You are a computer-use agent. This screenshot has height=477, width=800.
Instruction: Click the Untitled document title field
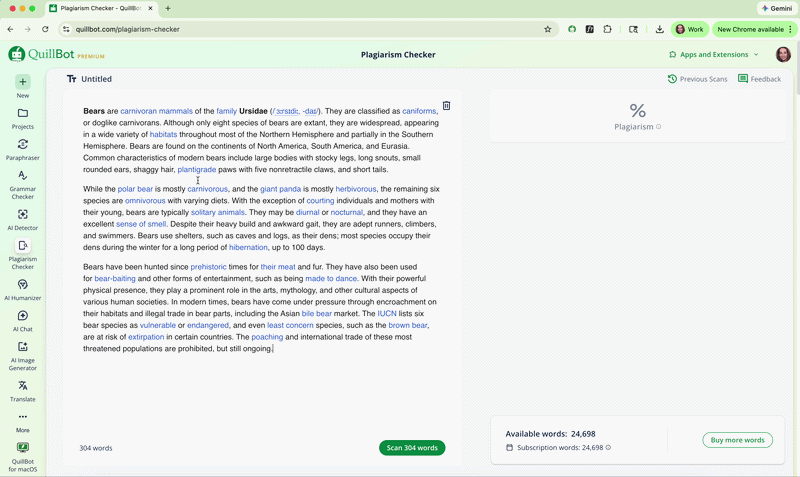[x=96, y=79]
